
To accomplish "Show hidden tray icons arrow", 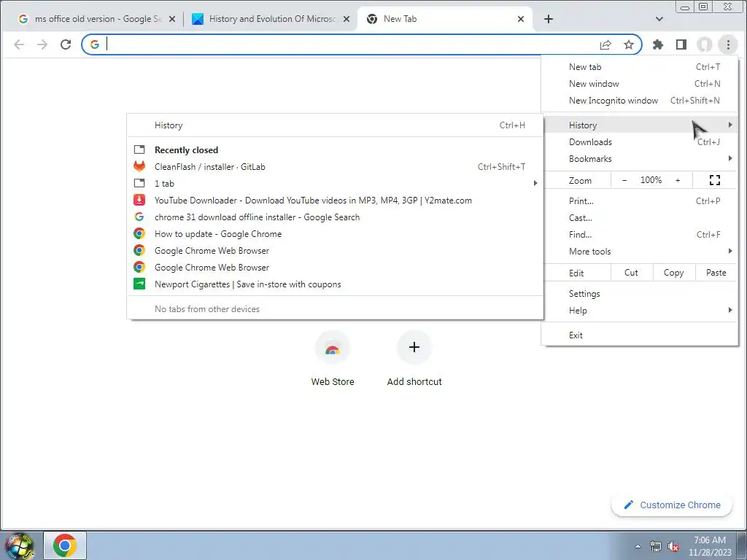I will tap(638, 546).
